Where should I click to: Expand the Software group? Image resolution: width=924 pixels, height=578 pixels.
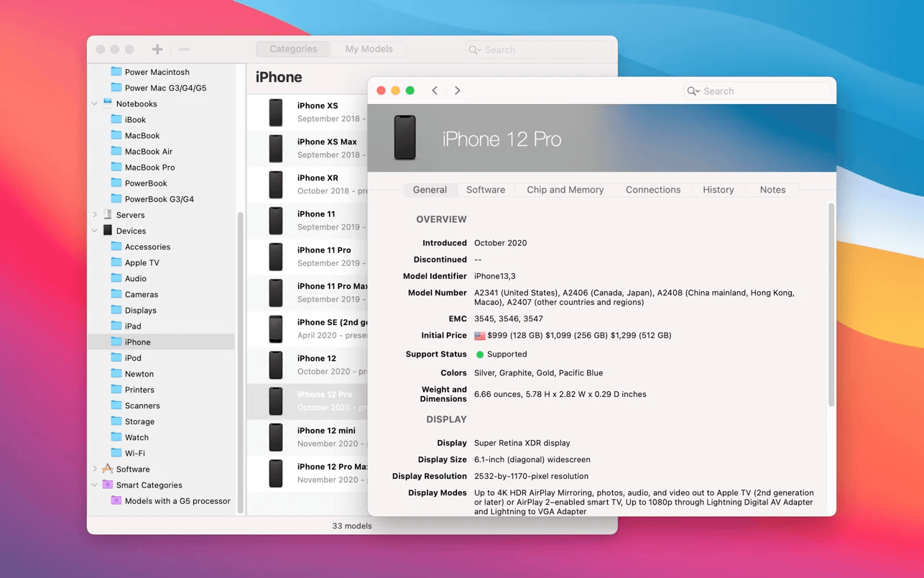coord(95,469)
